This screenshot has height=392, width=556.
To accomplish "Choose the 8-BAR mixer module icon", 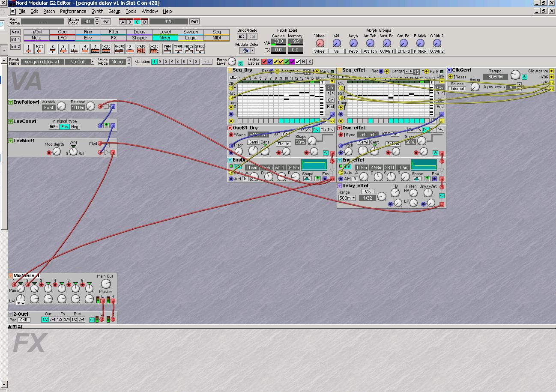I will click(119, 49).
